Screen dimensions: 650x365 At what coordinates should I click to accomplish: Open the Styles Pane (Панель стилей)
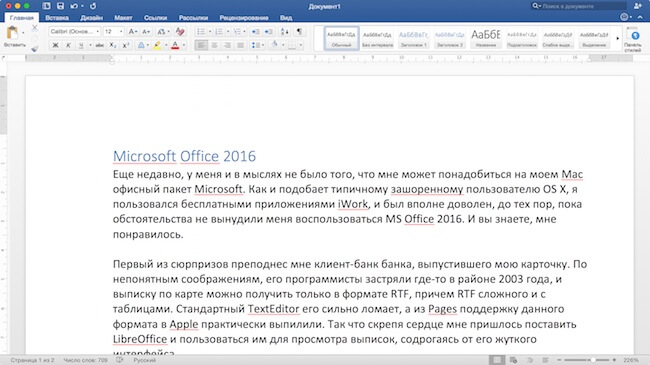pos(634,40)
